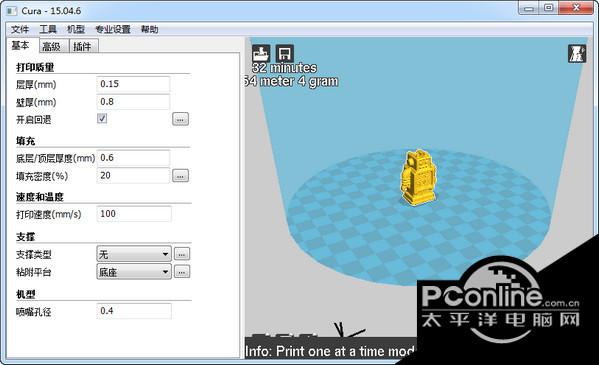Open the 文件 menu
The height and width of the screenshot is (365, 599).
coord(20,29)
